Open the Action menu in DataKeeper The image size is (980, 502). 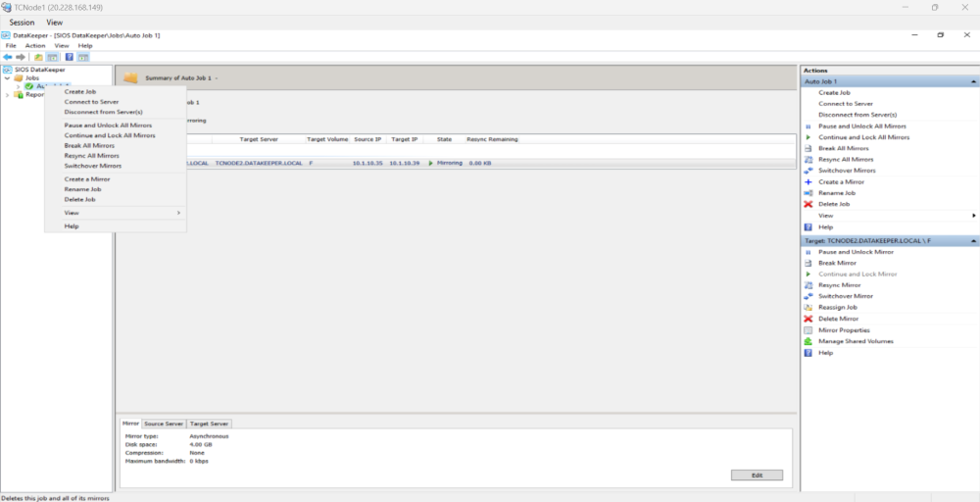pos(35,46)
